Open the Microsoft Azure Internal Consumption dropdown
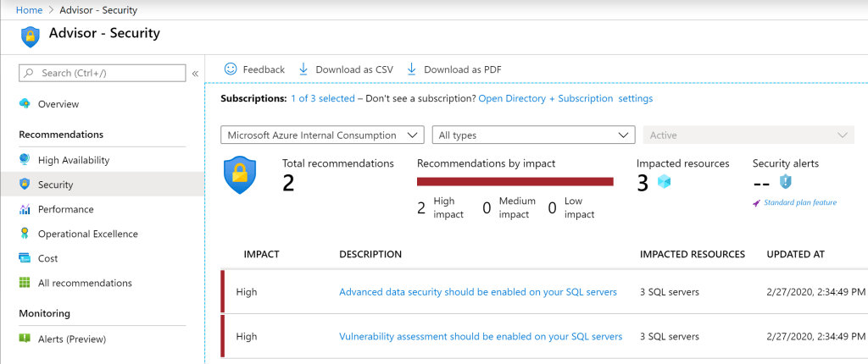Screen dimensions: 868x364 pos(321,135)
